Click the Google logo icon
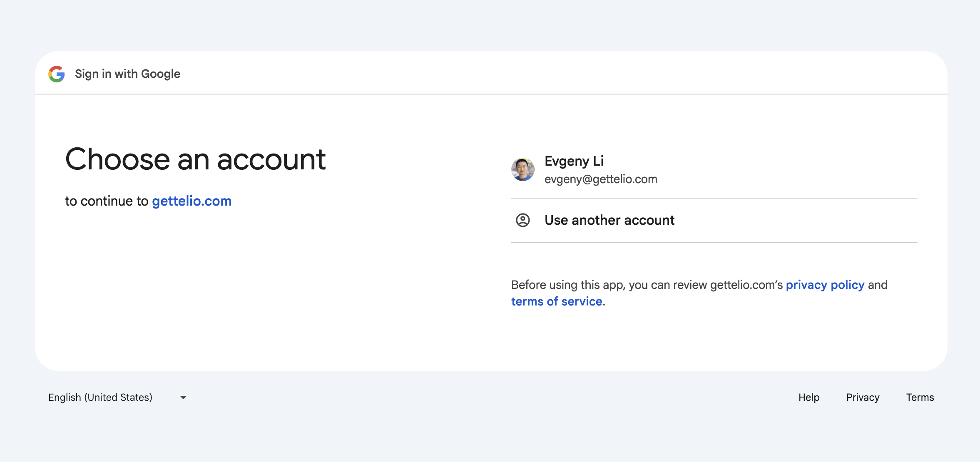This screenshot has width=980, height=462. coord(57,74)
